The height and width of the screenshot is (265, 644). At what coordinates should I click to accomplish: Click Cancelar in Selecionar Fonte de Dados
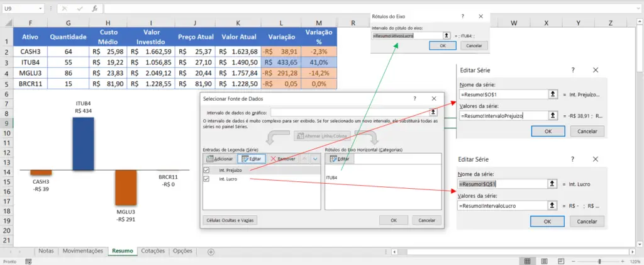point(427,220)
